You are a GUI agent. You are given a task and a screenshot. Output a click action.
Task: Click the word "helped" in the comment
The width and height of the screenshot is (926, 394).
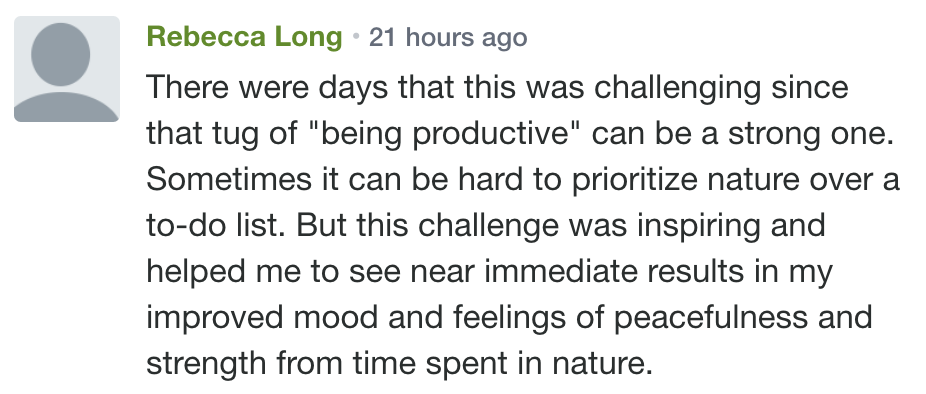click(x=196, y=271)
